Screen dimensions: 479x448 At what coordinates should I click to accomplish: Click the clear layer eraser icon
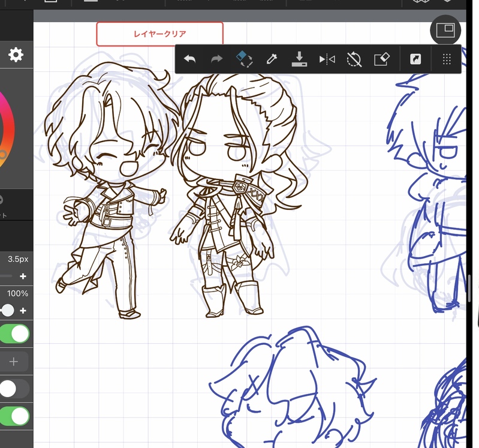[x=381, y=59]
